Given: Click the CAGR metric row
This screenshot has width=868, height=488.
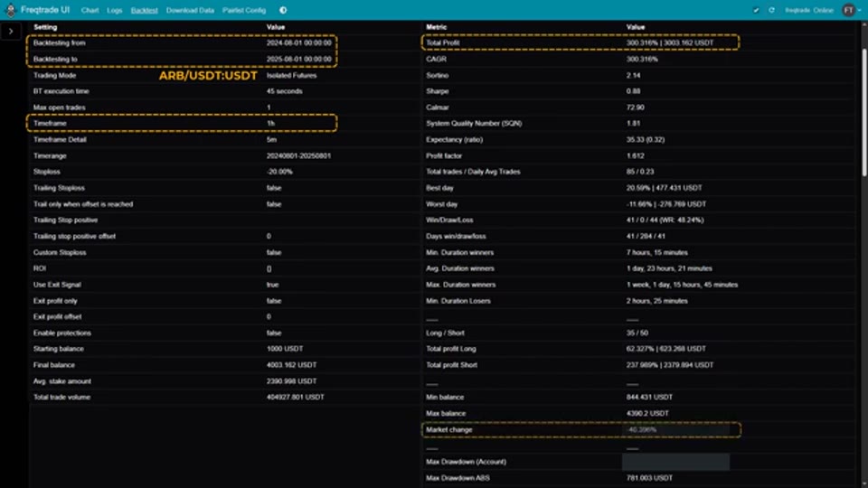Looking at the screenshot, I should (638, 60).
